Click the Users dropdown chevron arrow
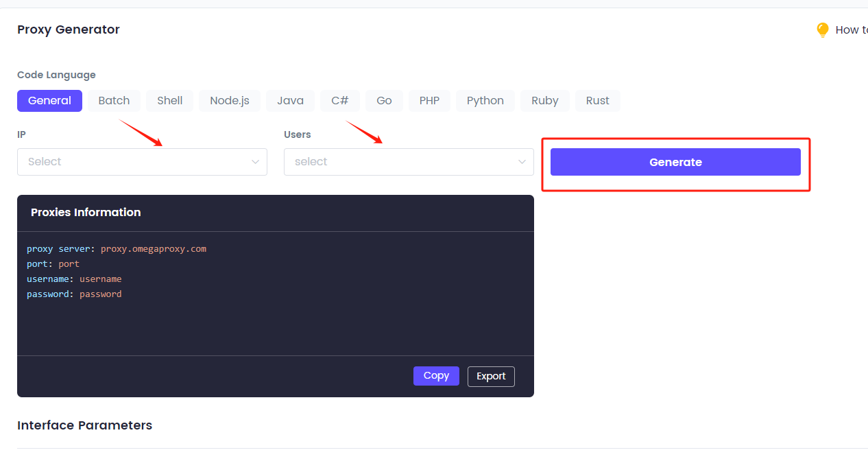This screenshot has height=459, width=868. pyautogui.click(x=522, y=162)
